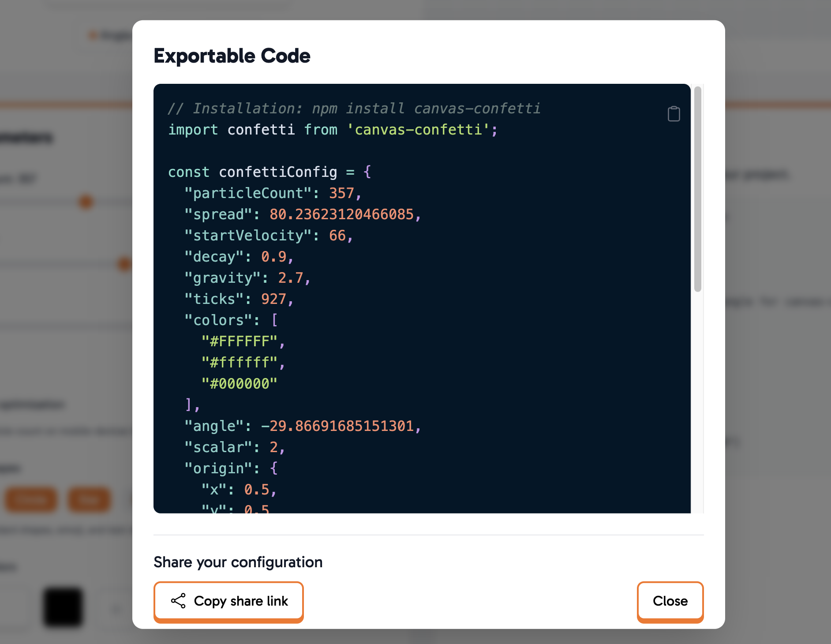Click the black color swatch behind the dialog

[x=63, y=607]
